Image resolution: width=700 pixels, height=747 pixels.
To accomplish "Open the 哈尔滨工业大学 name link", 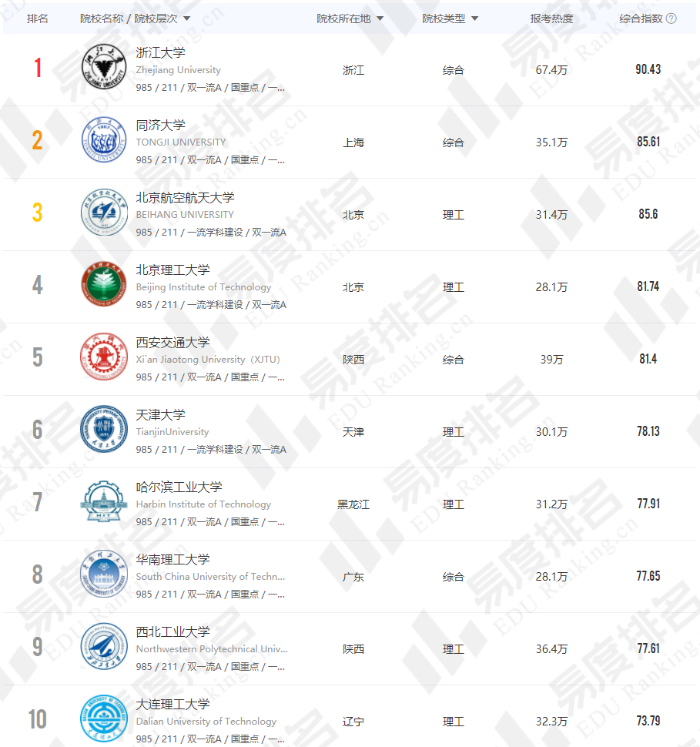I will 179,487.
